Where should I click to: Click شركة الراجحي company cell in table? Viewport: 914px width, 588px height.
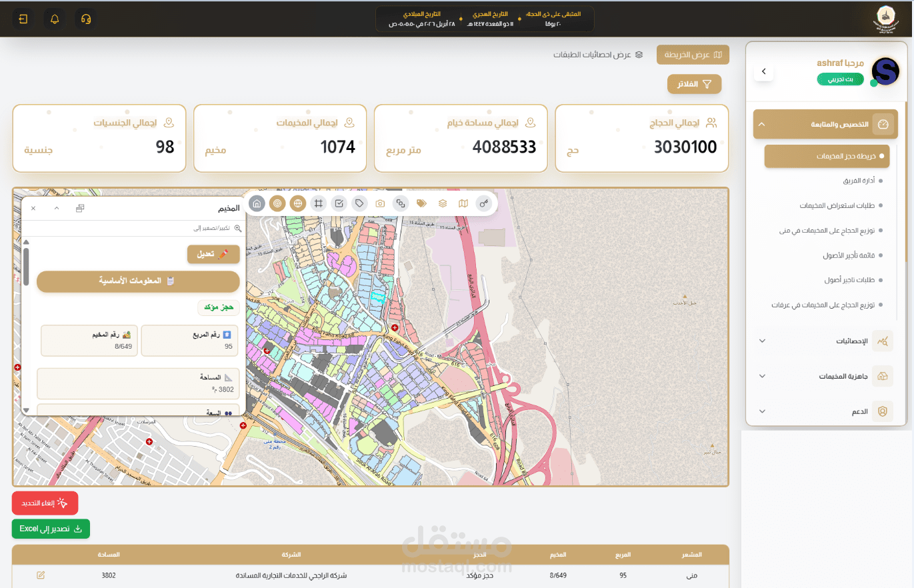pyautogui.click(x=292, y=575)
